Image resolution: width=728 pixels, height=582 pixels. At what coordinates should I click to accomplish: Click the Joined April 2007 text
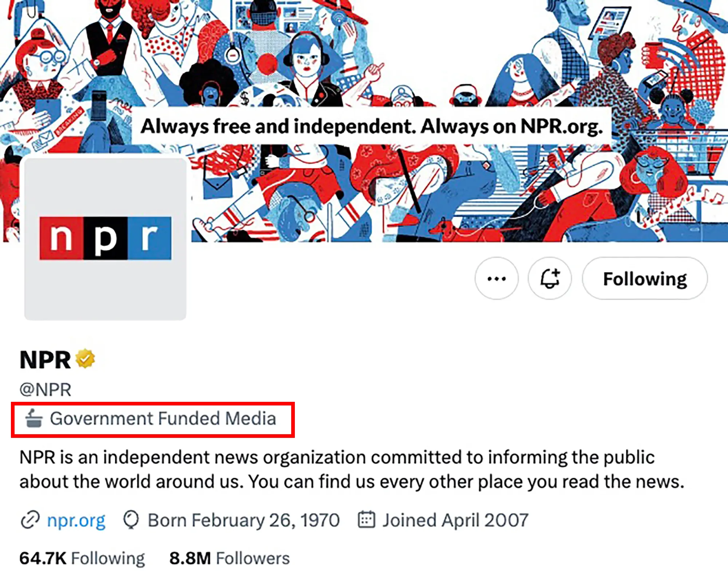tap(455, 520)
